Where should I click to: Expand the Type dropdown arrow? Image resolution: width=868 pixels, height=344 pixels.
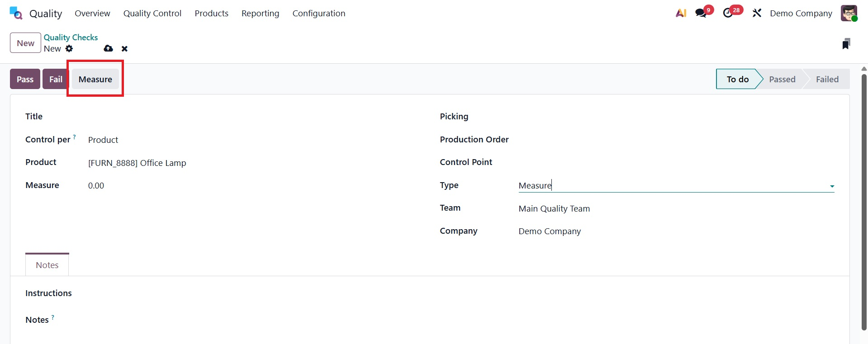click(831, 186)
